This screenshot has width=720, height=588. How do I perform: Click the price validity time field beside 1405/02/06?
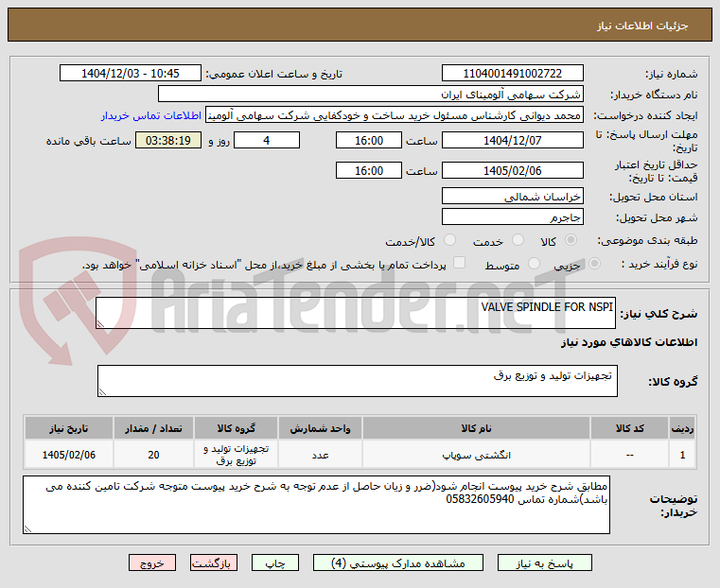coord(369,170)
